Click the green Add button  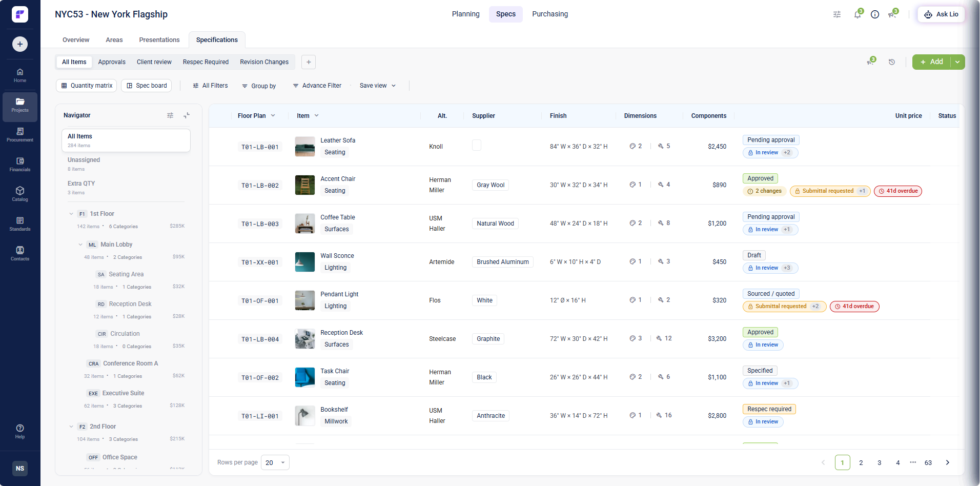point(931,62)
